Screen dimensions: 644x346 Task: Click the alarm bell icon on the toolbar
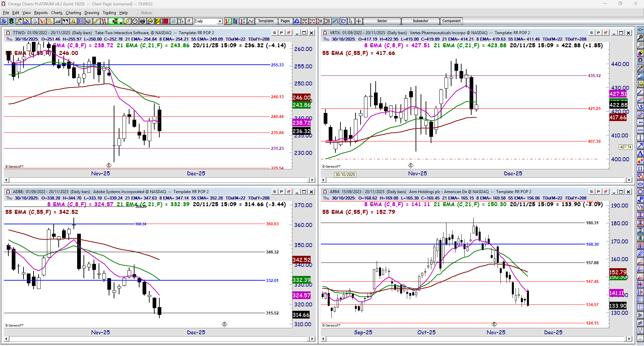pos(73,21)
